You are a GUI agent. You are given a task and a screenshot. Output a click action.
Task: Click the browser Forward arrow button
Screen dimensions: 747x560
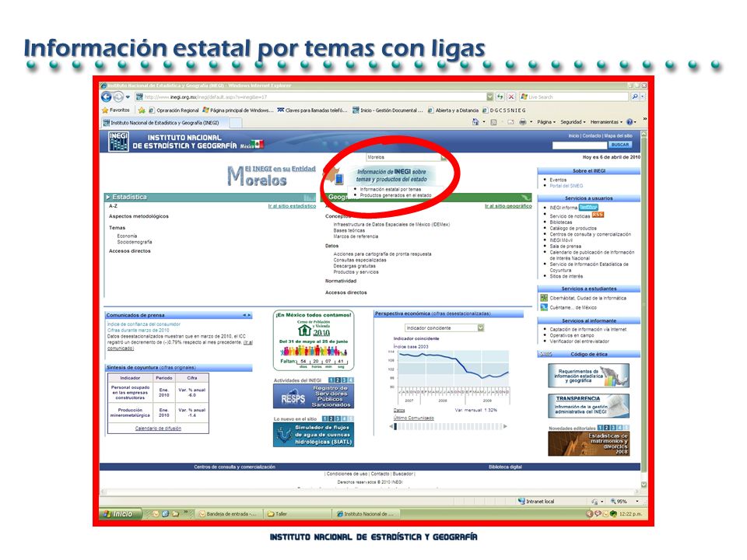[x=117, y=97]
